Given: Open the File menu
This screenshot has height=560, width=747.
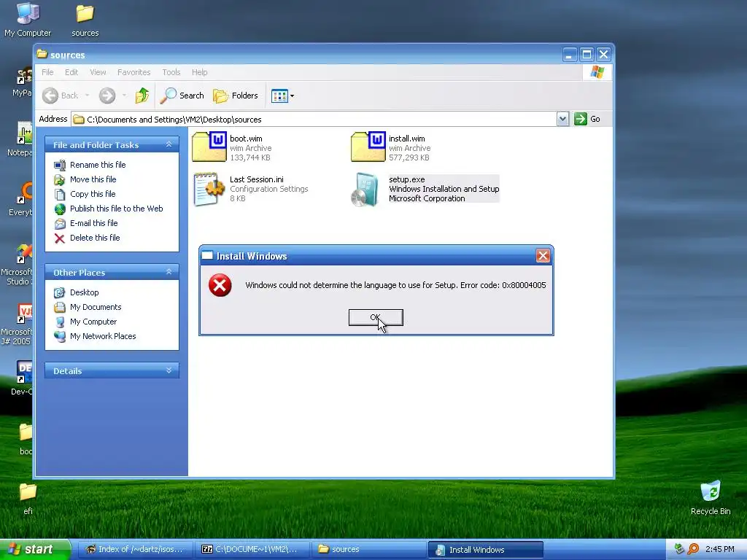Looking at the screenshot, I should [47, 72].
